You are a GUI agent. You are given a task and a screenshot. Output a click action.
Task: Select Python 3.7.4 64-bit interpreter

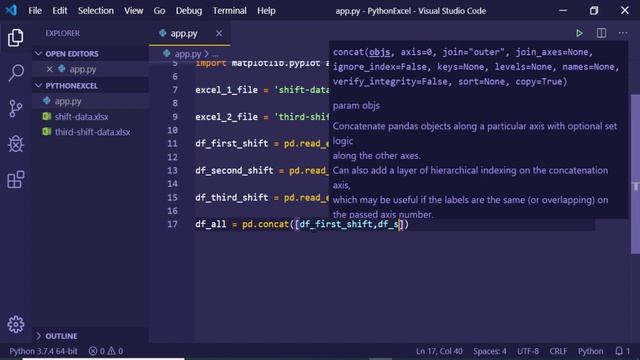(x=44, y=351)
